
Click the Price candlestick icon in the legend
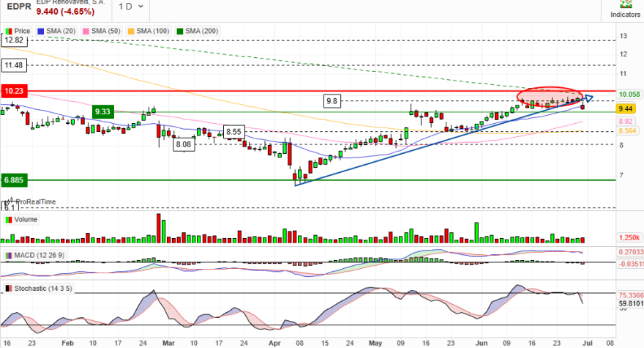pos(9,32)
